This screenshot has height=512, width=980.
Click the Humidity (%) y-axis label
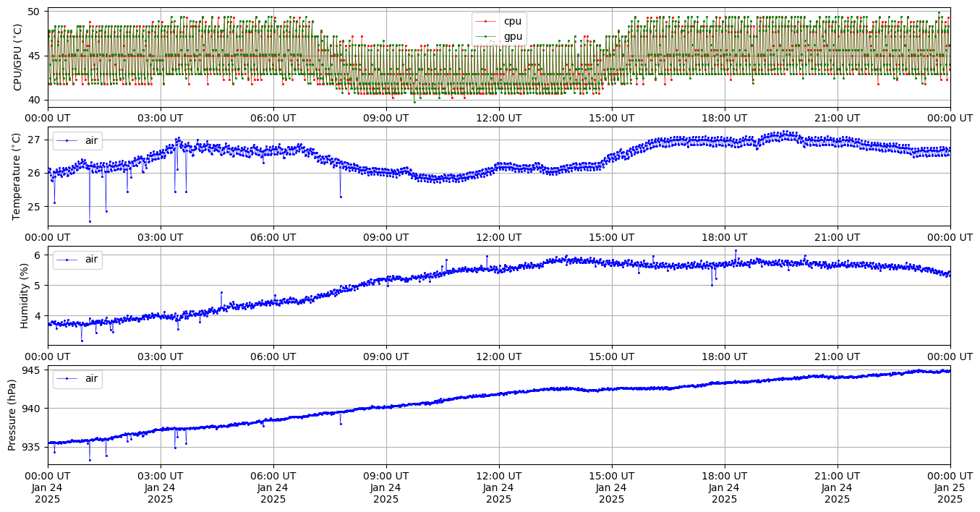pos(24,295)
